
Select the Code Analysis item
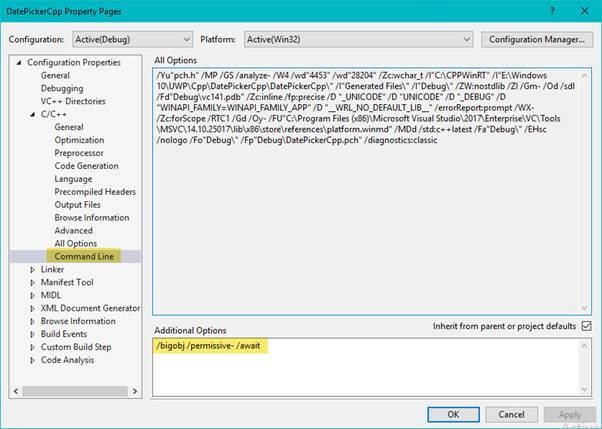pos(67,360)
